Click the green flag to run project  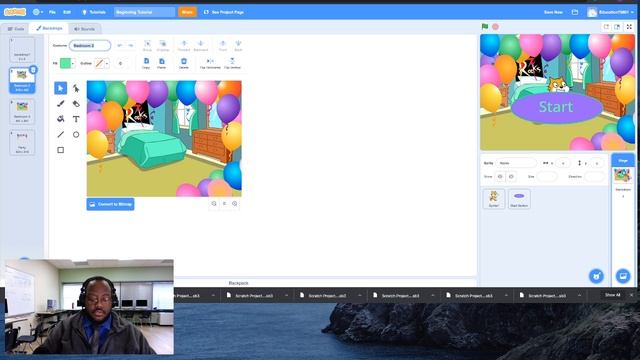484,27
